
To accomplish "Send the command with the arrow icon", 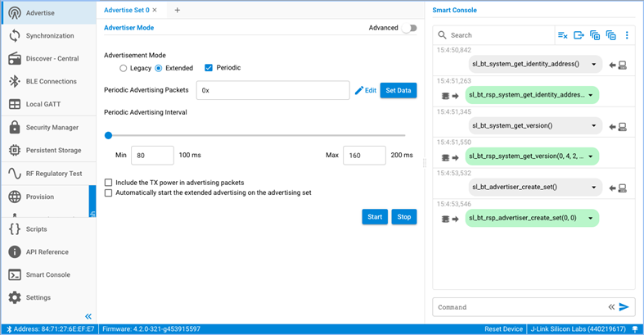I will 624,307.
